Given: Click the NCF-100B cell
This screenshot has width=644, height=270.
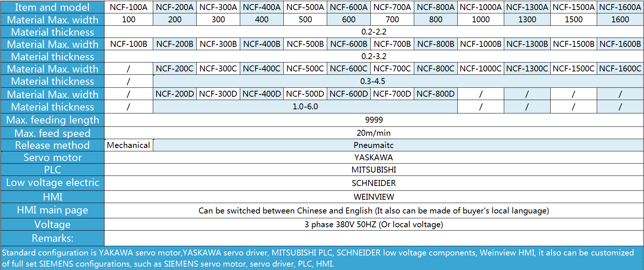Looking at the screenshot, I should coord(129,44).
